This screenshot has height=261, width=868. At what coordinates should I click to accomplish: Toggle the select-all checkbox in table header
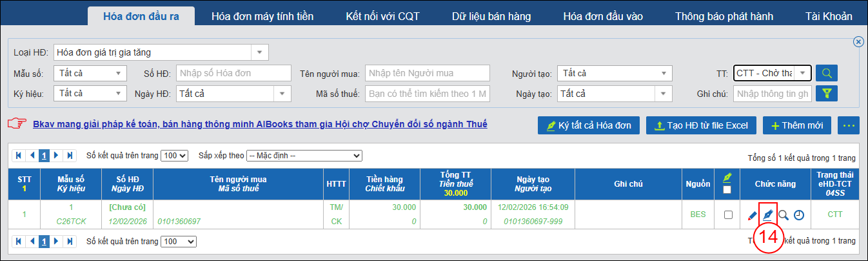pyautogui.click(x=728, y=190)
